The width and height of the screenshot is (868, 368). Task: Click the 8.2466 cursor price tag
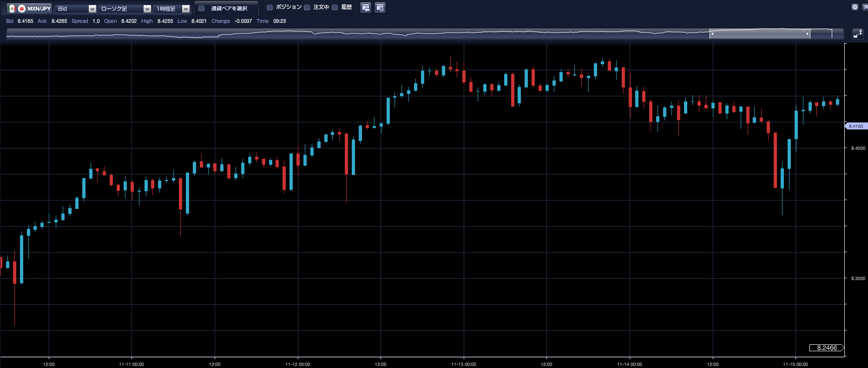(826, 348)
